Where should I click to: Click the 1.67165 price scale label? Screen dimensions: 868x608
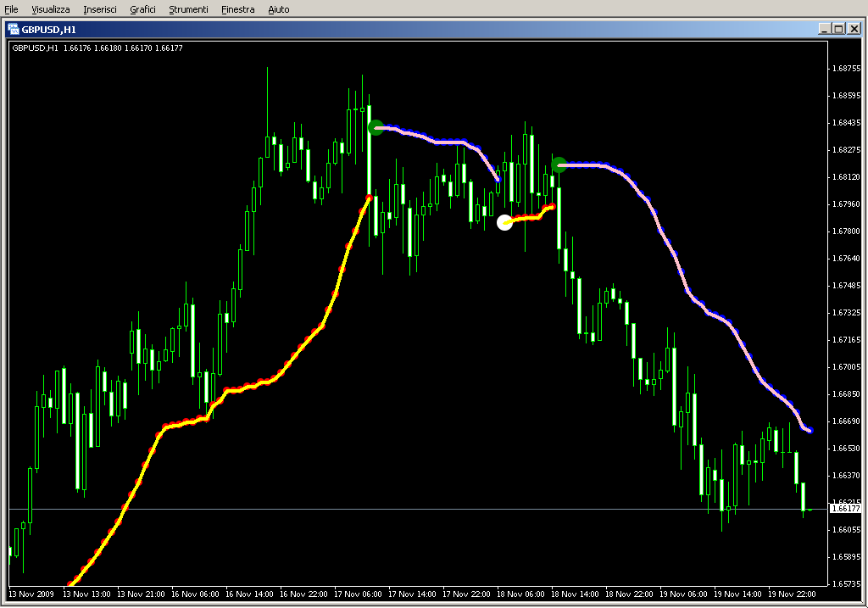[x=847, y=340]
